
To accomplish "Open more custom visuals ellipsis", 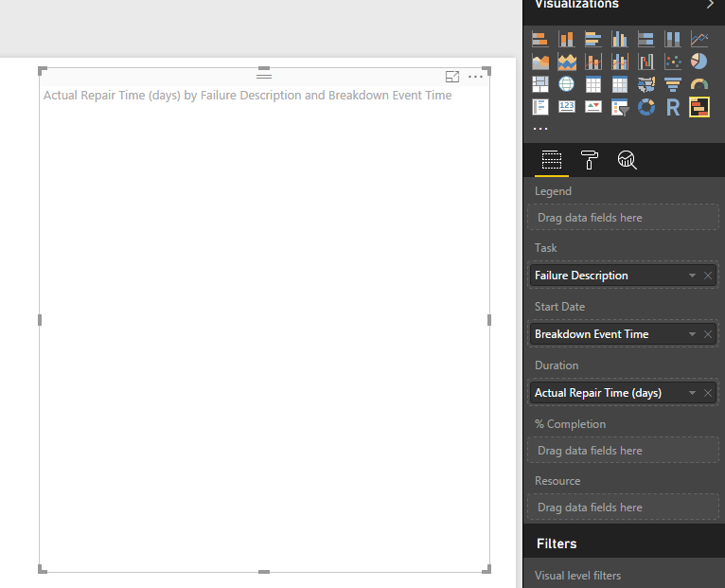I will tap(540, 129).
